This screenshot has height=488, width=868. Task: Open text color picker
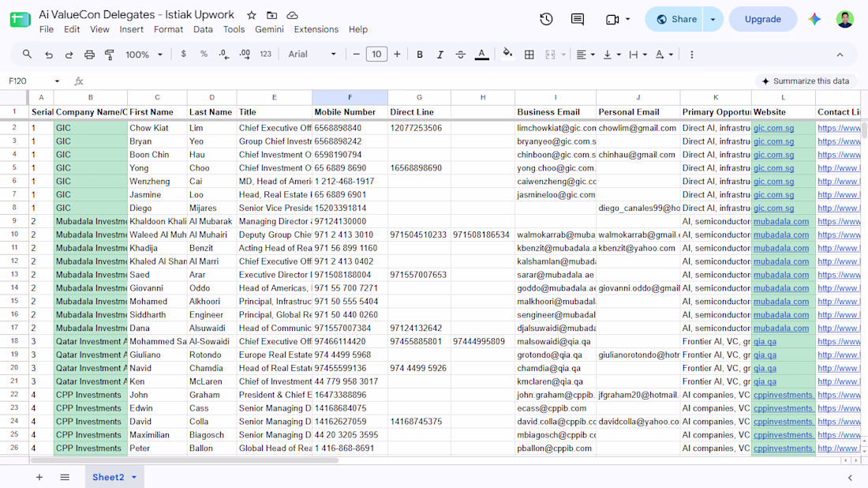pyautogui.click(x=481, y=54)
